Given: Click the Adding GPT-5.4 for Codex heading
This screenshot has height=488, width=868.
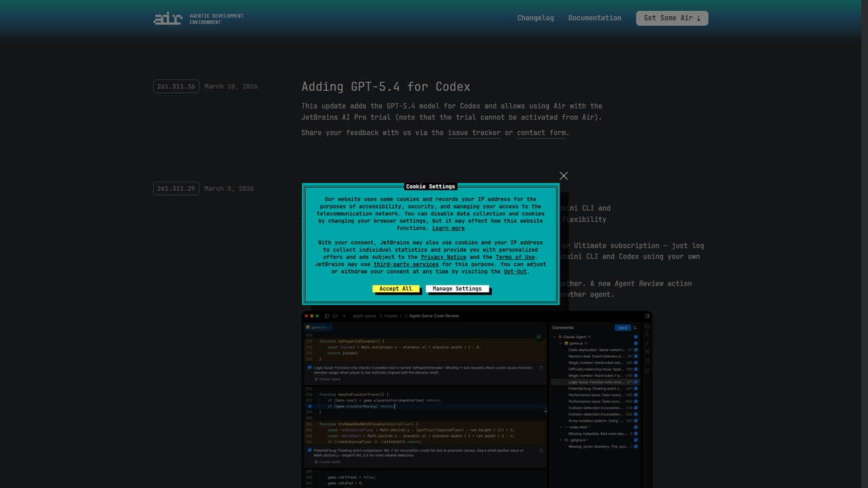Looking at the screenshot, I should [386, 87].
